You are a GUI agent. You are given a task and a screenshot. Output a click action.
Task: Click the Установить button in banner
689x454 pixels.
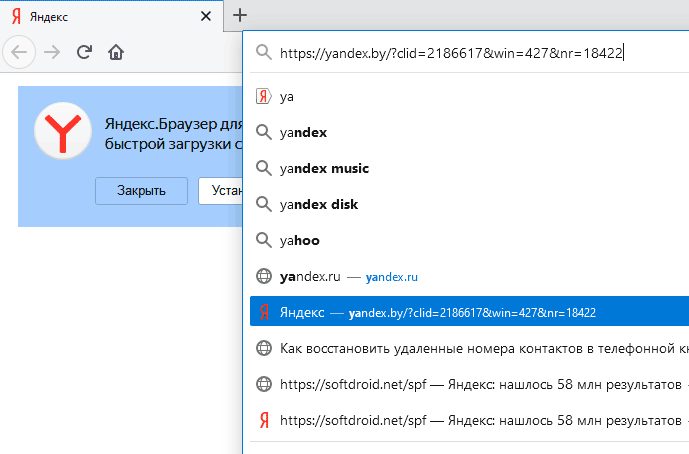[x=221, y=191]
